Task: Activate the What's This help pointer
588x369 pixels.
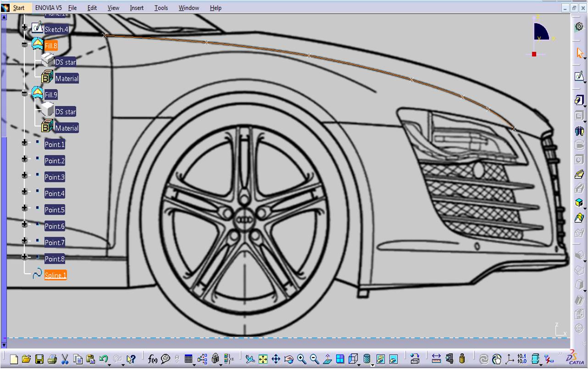Action: [131, 359]
